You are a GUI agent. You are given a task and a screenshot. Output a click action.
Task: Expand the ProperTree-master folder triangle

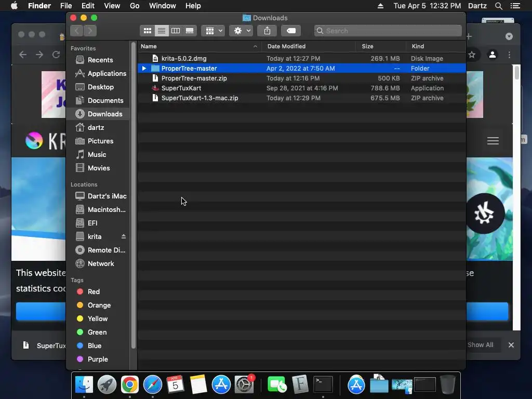pos(144,68)
